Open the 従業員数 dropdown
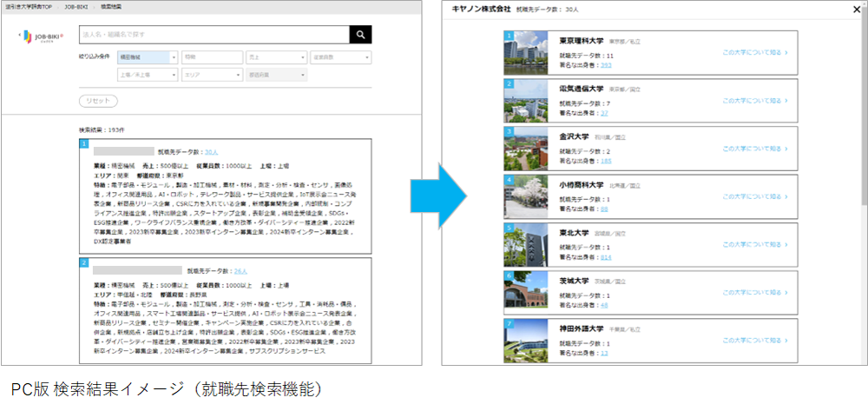Screen dimensions: 868x411 [x=340, y=57]
